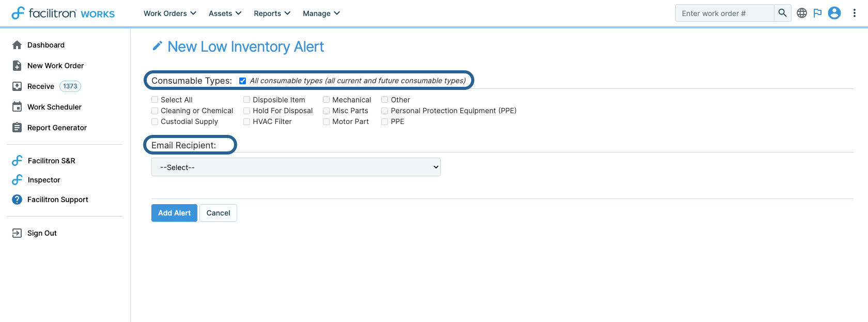868x322 pixels.
Task: Uncheck All consumable types checkbox
Action: point(242,81)
